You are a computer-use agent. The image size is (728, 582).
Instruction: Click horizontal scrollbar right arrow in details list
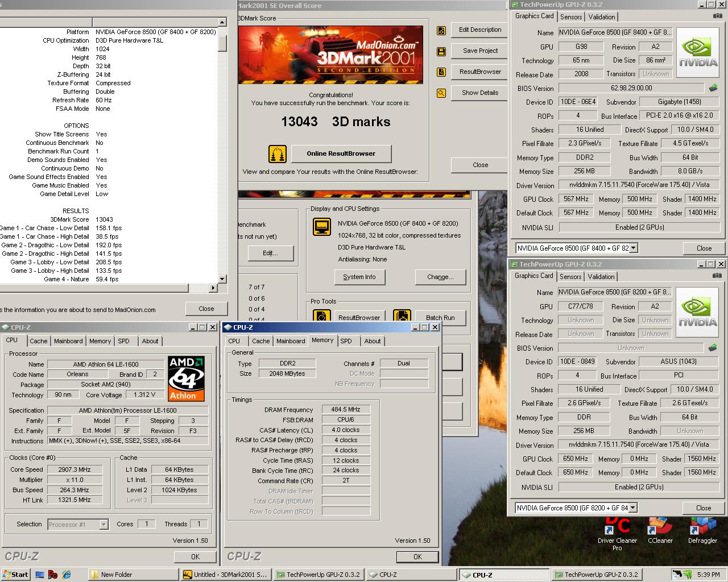pyautogui.click(x=213, y=288)
